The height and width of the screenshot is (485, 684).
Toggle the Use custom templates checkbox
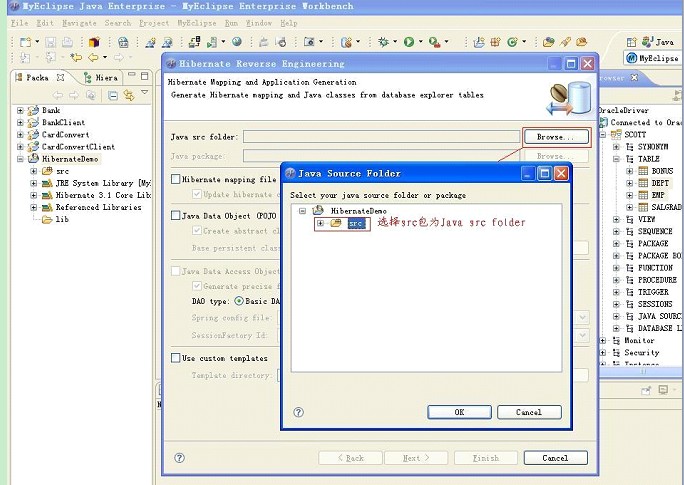(175, 358)
